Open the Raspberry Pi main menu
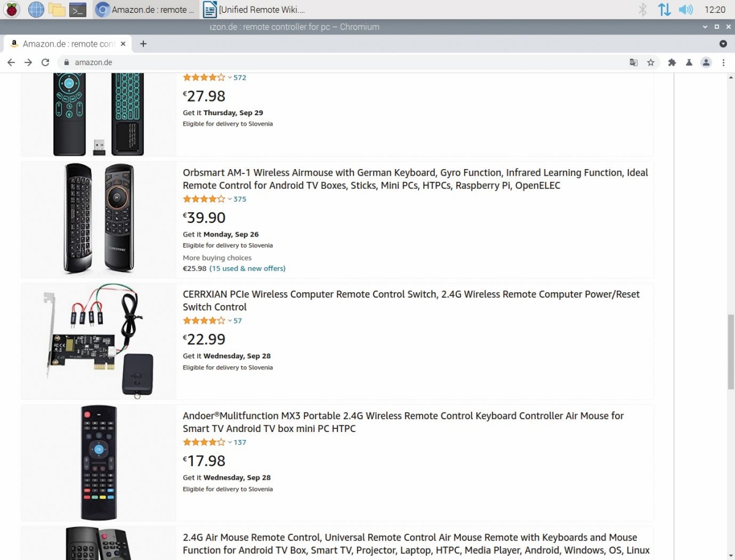Image resolution: width=735 pixels, height=560 pixels. [x=12, y=9]
